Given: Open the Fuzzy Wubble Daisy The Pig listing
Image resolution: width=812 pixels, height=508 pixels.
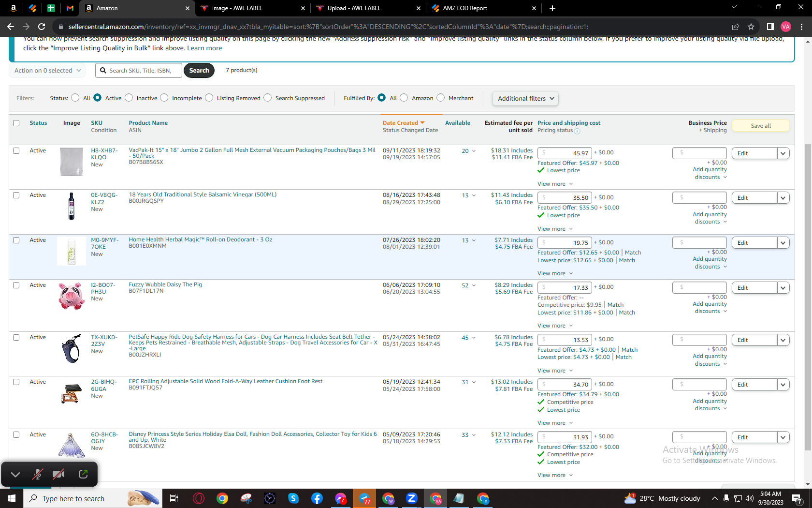Looking at the screenshot, I should (165, 284).
